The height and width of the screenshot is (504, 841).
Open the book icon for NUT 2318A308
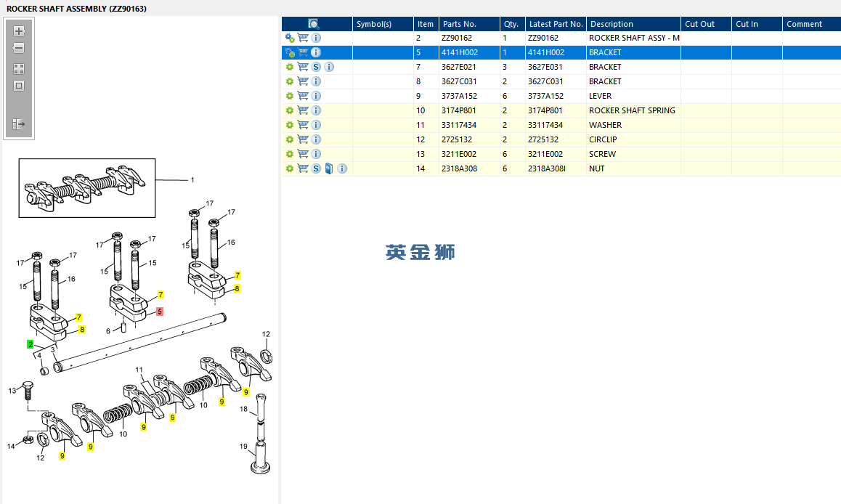[329, 168]
